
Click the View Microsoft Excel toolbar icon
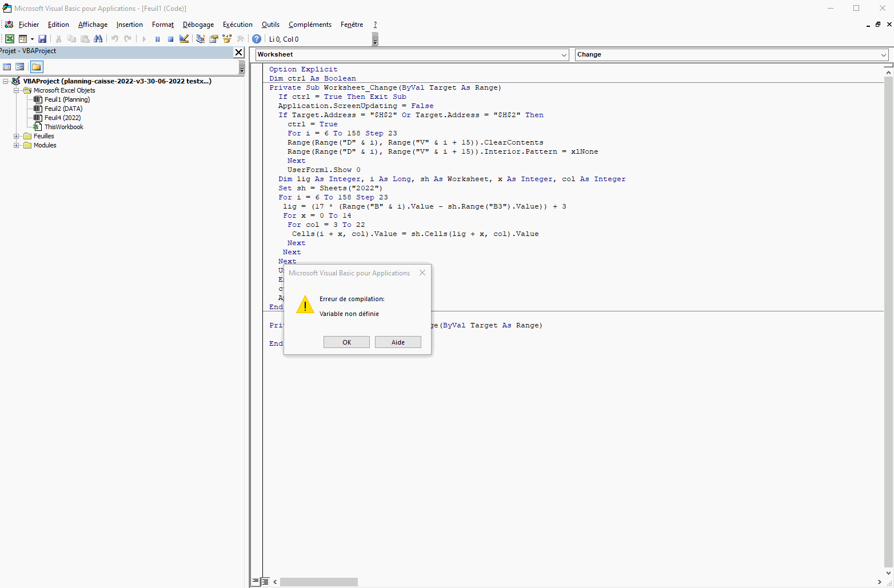[x=10, y=39]
